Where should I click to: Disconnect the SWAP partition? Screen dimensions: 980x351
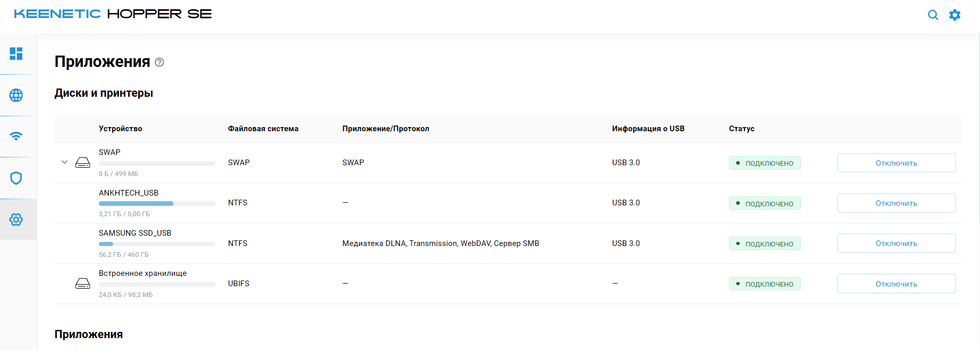tap(896, 163)
